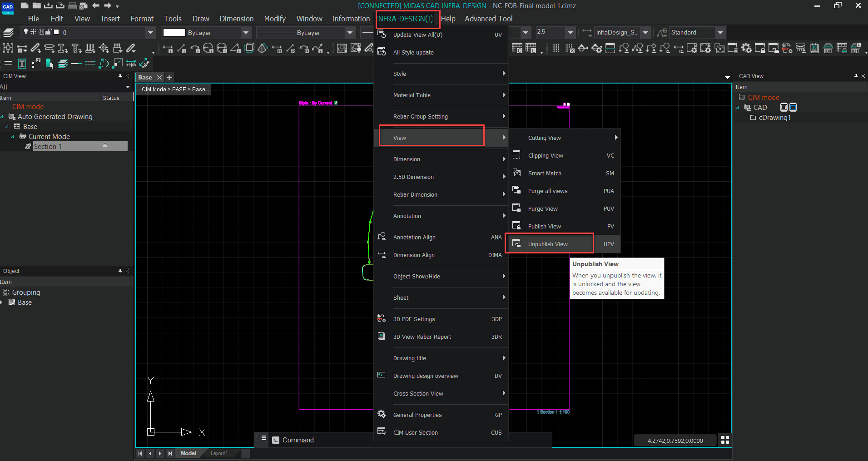868x461 pixels.
Task: Click the second CAD view icon in CAD View panel
Action: point(793,107)
